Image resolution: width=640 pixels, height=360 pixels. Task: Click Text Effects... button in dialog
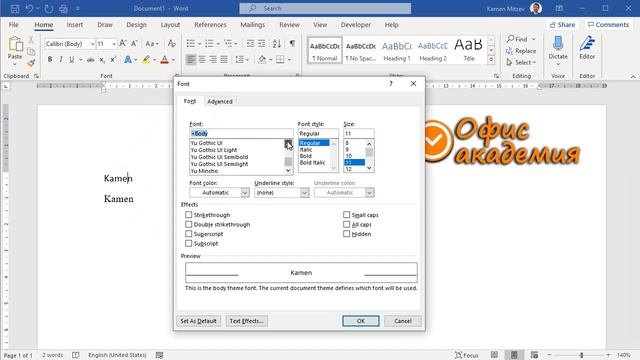coord(246,321)
